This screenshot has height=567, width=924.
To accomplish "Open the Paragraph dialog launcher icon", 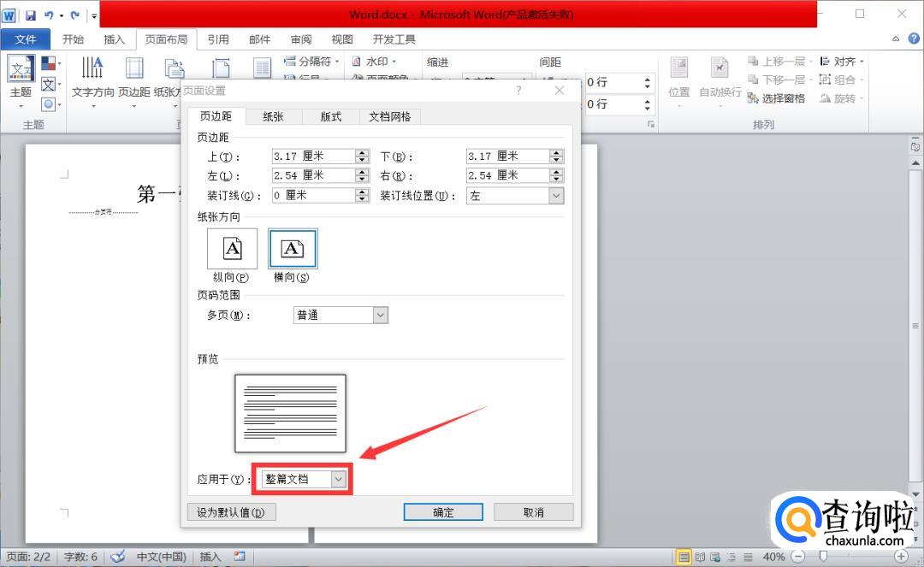I will coord(650,124).
